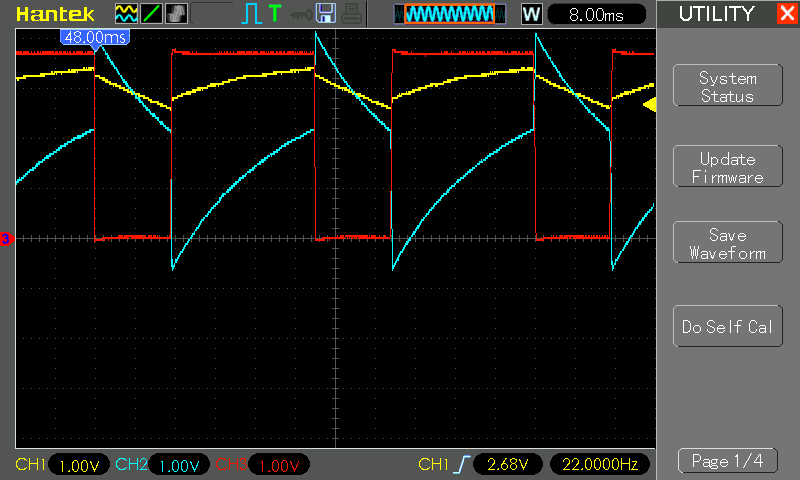Click the 22.0000Hz frequency readout
The width and height of the screenshot is (800, 480).
[600, 464]
